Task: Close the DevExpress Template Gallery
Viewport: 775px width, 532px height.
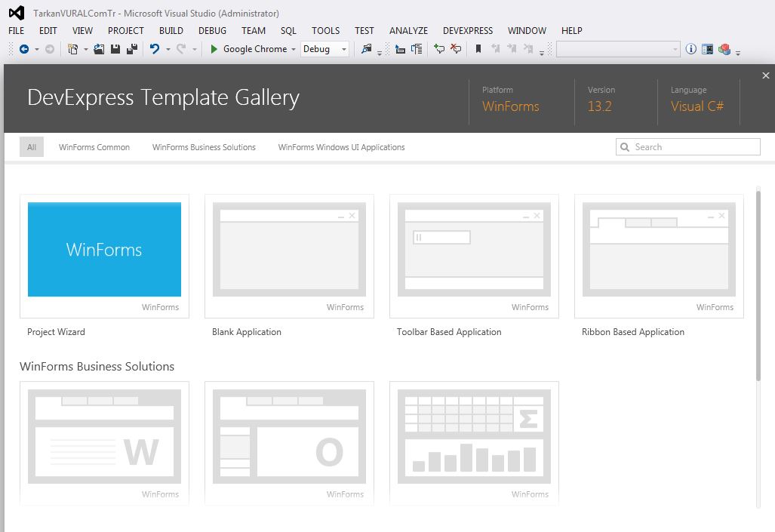Action: [x=766, y=75]
